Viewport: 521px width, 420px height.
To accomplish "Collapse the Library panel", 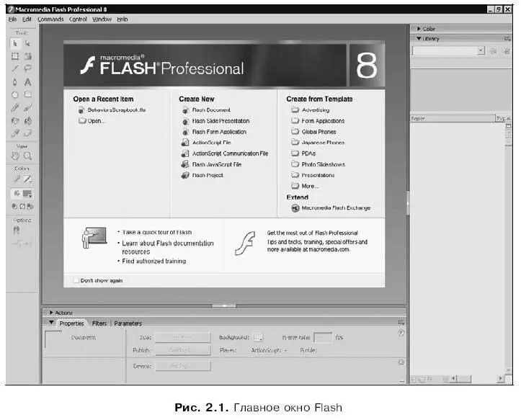I will (x=419, y=39).
